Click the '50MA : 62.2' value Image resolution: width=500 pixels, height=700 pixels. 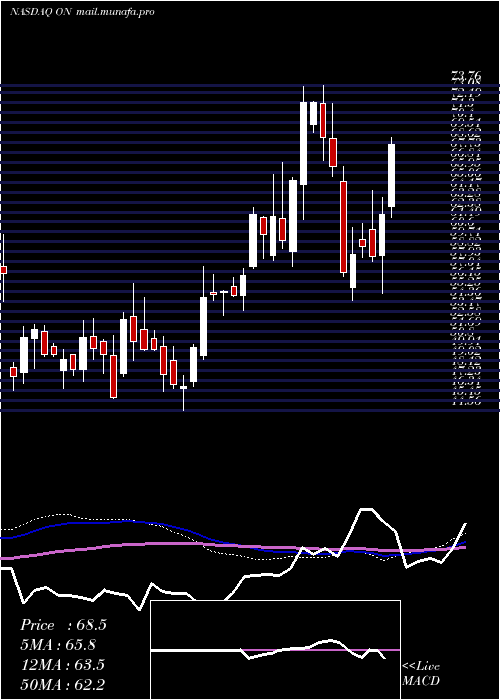click(x=62, y=684)
